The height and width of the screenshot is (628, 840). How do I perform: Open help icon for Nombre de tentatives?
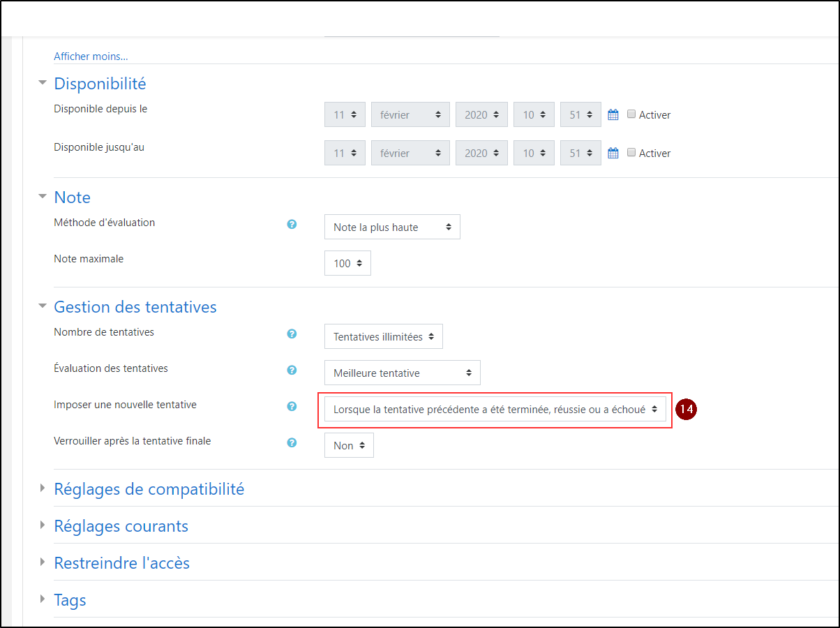tap(292, 334)
